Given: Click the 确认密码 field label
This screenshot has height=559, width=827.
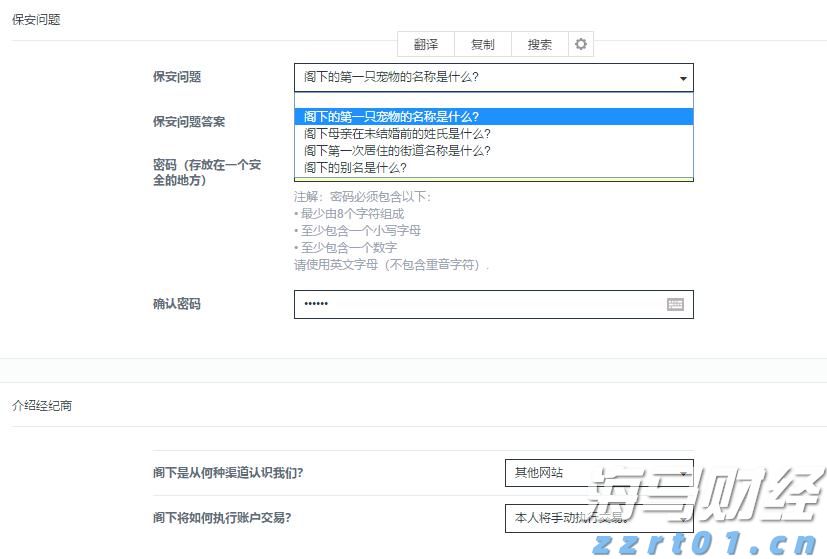Looking at the screenshot, I should point(177,304).
